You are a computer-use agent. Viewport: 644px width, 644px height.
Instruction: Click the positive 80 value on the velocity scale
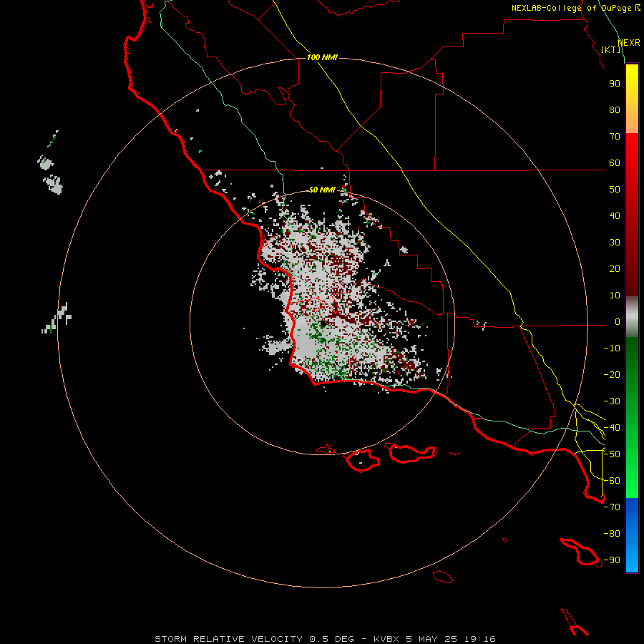615,109
